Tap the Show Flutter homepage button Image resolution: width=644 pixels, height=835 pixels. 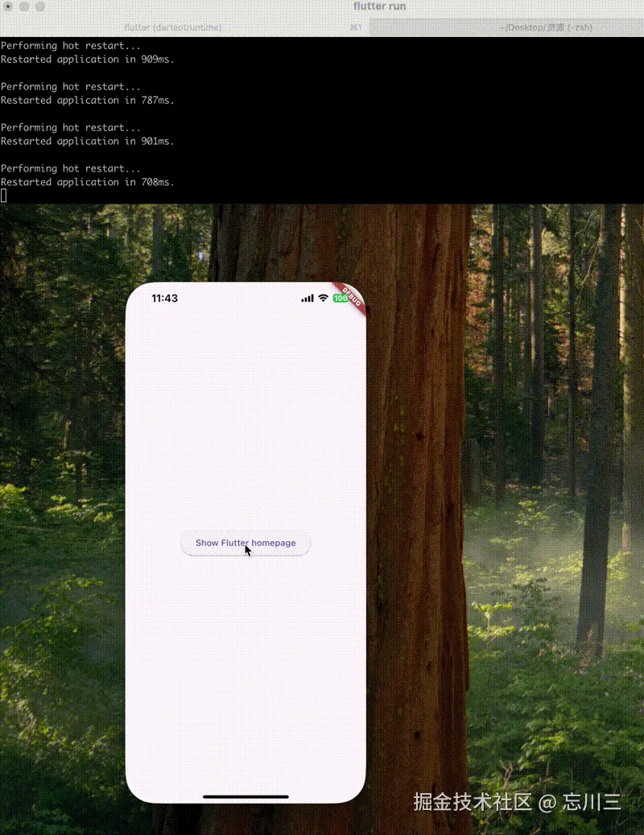(245, 543)
